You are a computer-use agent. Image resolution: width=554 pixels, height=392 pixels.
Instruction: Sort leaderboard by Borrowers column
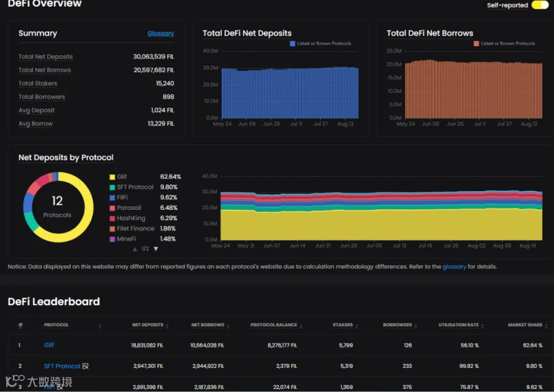pos(400,325)
